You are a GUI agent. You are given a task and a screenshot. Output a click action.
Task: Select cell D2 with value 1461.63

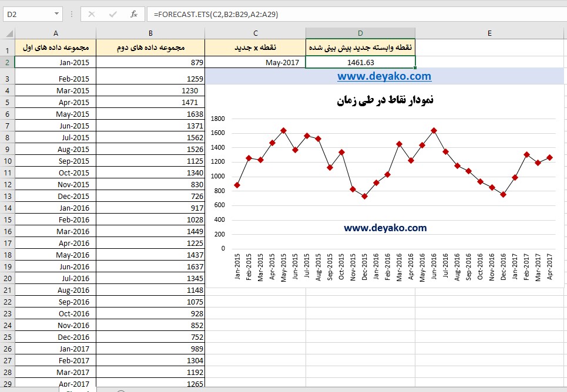[361, 62]
